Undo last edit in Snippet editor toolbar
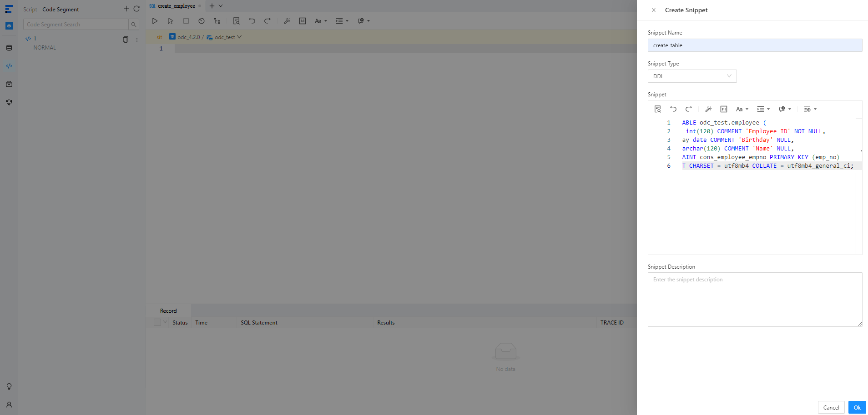Screen dimensions: 868x415 click(673, 109)
